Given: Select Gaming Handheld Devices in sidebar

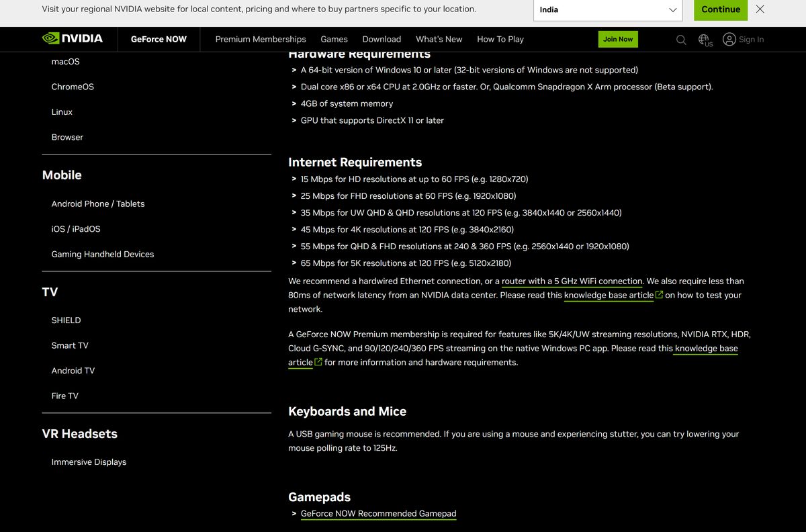Looking at the screenshot, I should coord(103,254).
